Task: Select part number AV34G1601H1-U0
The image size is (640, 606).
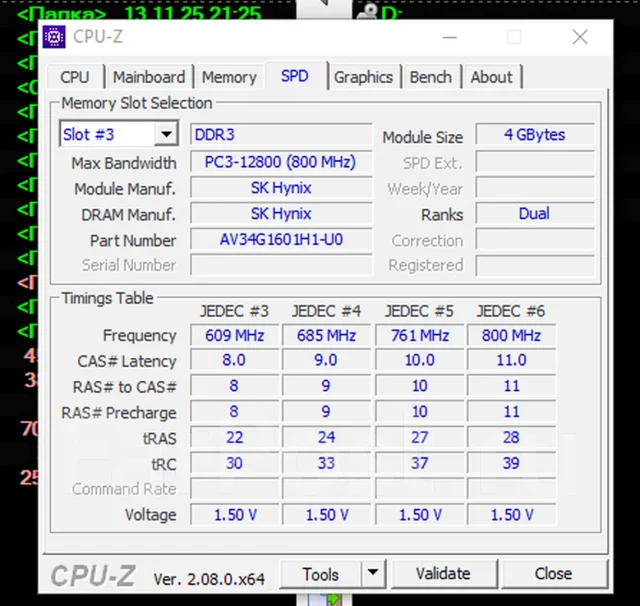Action: [281, 240]
